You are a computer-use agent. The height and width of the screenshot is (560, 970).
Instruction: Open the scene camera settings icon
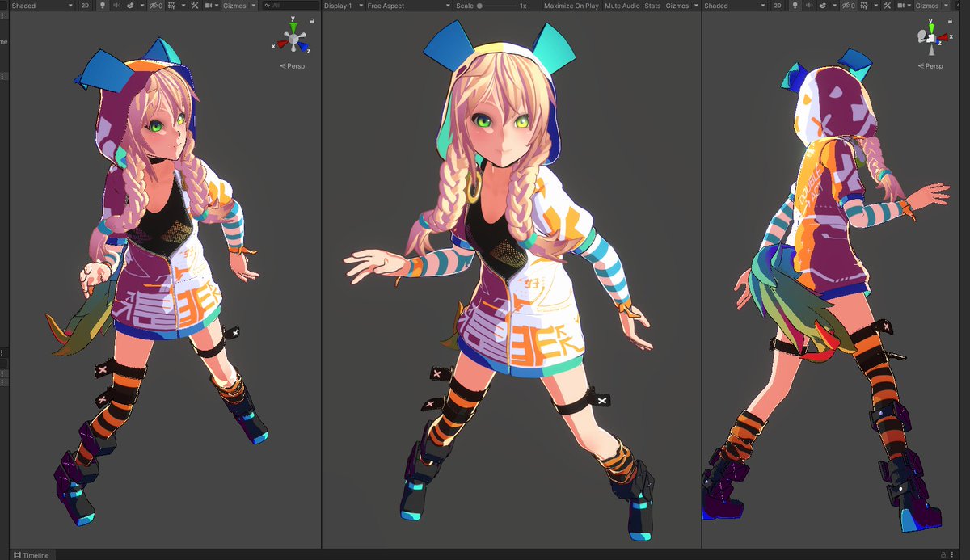click(x=209, y=5)
